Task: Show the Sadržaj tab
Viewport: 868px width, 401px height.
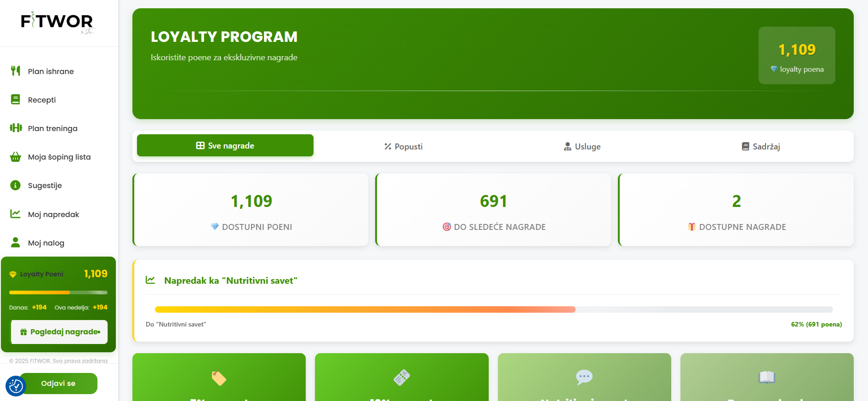Action: pos(761,147)
